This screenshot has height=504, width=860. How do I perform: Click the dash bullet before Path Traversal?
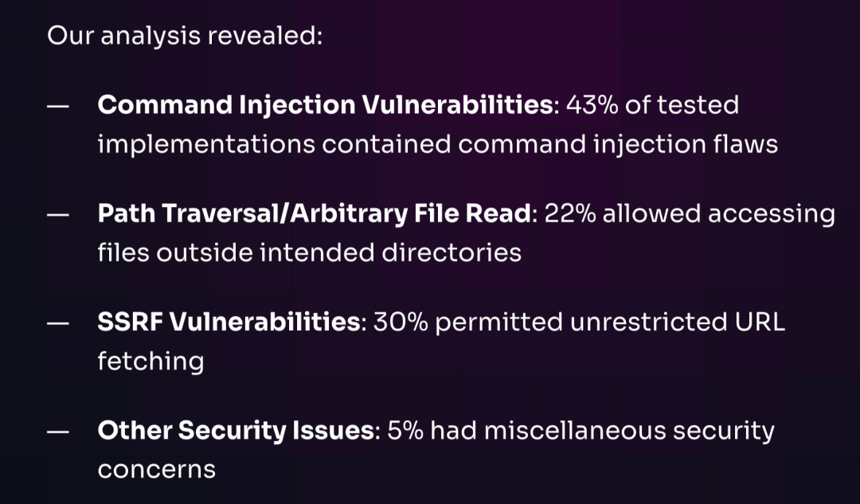[x=58, y=215]
